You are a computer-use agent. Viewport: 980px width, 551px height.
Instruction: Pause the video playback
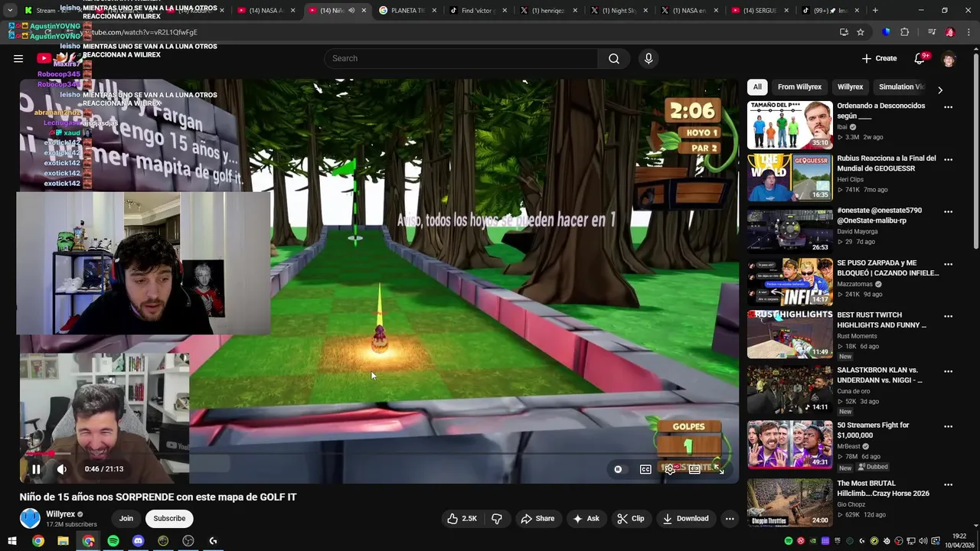[36, 469]
